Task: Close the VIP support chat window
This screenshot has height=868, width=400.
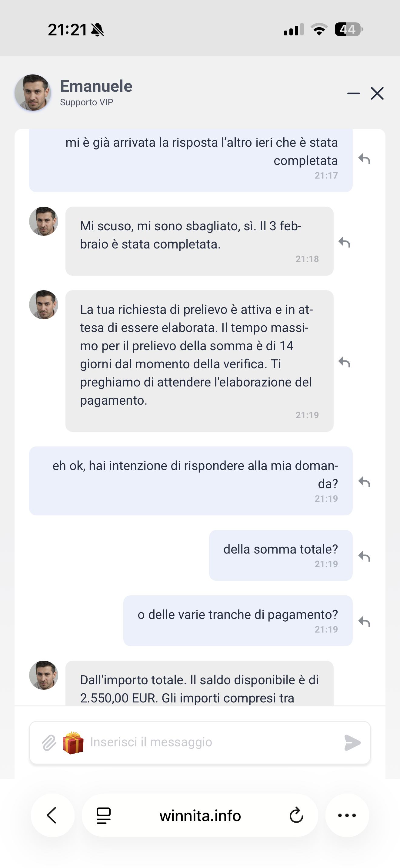Action: pos(377,93)
